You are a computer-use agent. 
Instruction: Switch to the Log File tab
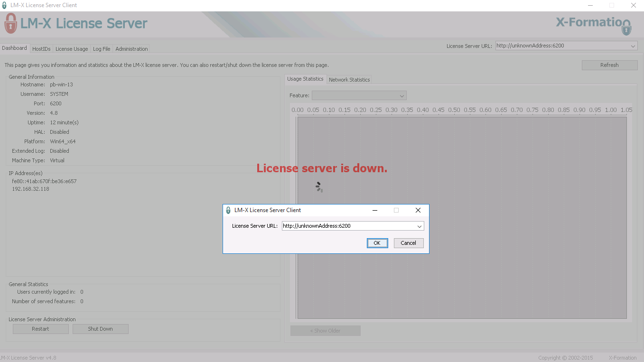(x=102, y=49)
